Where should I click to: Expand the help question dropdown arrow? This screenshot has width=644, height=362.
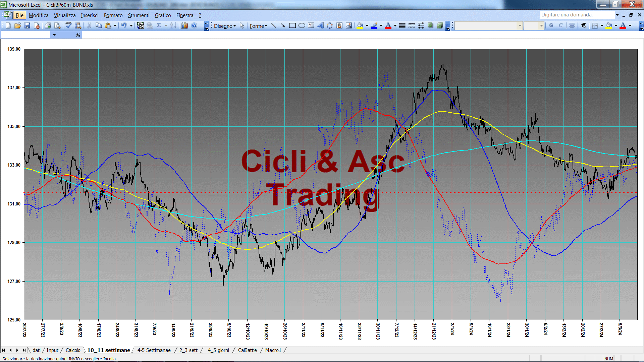point(617,15)
